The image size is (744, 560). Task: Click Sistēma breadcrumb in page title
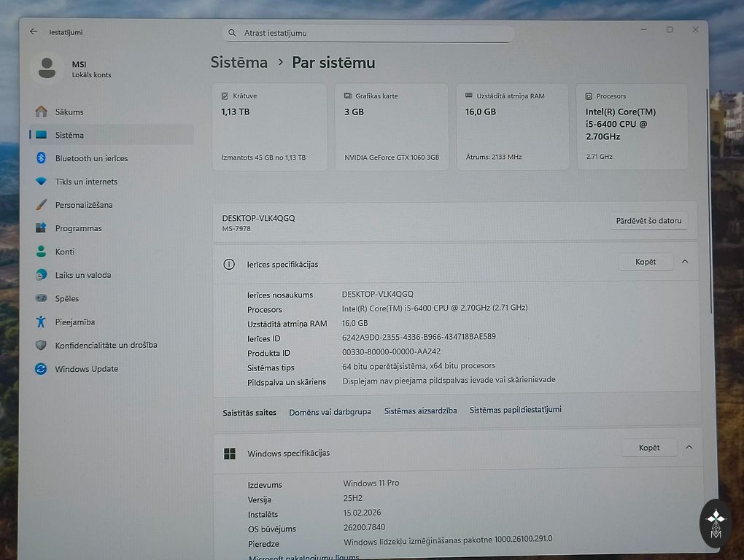(x=239, y=63)
